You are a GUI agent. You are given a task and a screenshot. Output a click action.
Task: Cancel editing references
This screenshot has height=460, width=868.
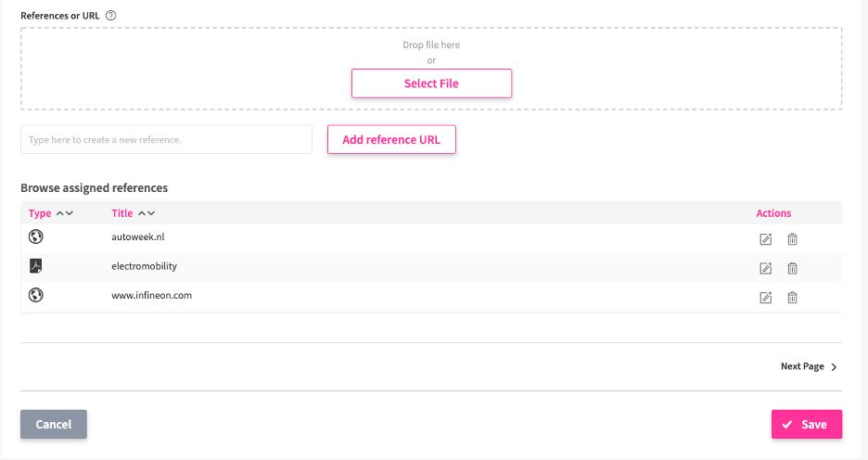pos(54,424)
